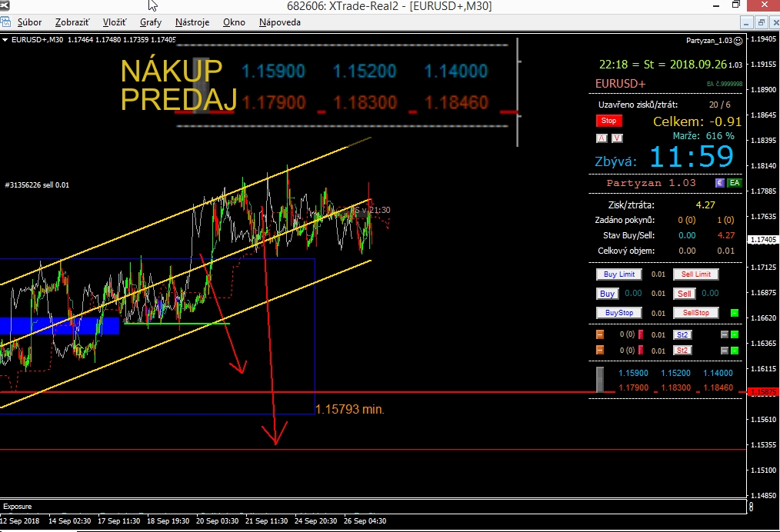Click orange minus icon in blue St2 row

tap(600, 334)
